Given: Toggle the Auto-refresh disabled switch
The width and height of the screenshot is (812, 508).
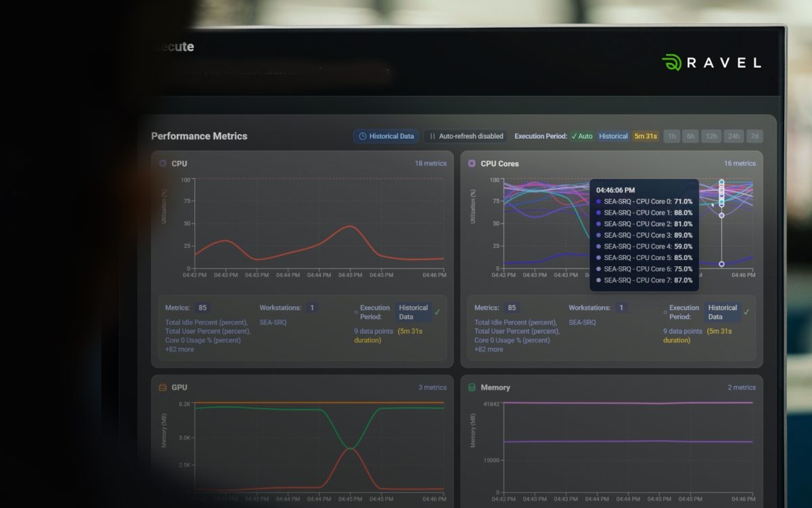Looking at the screenshot, I should click(466, 136).
